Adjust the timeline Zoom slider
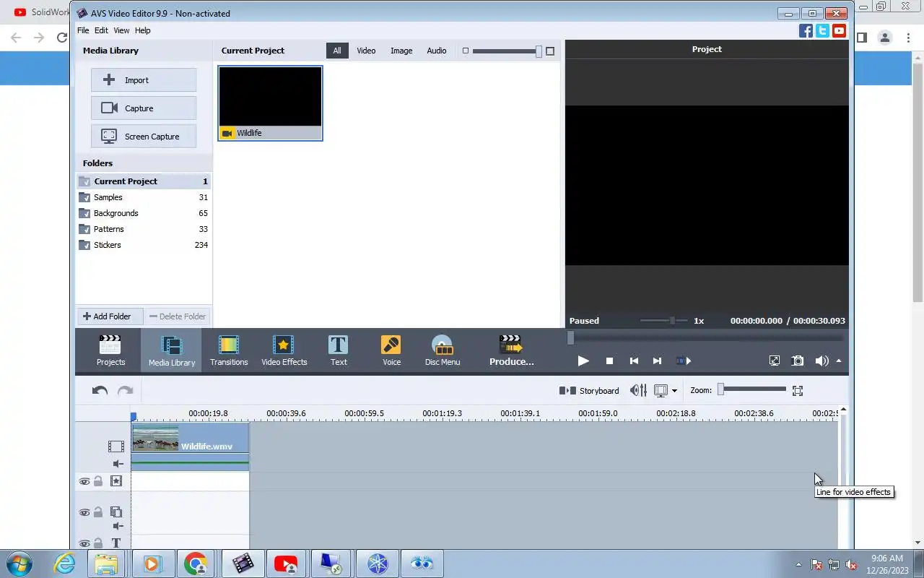This screenshot has height=578, width=924. [x=720, y=389]
